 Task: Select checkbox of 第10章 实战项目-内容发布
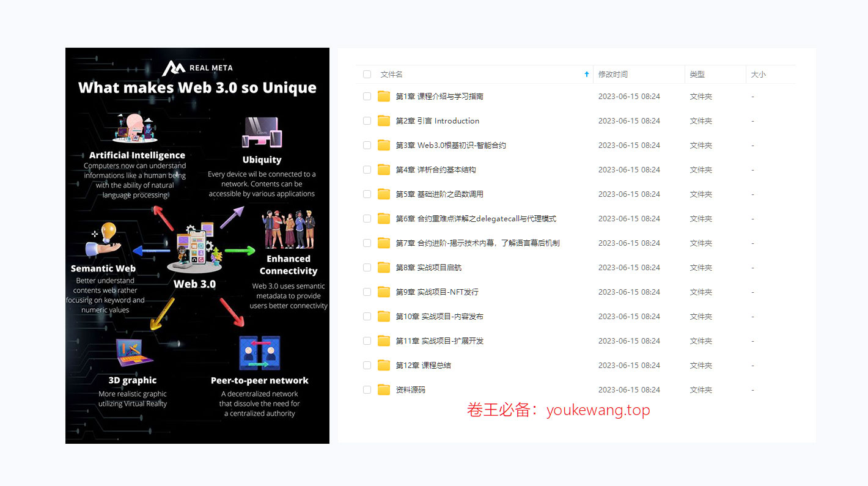(367, 316)
